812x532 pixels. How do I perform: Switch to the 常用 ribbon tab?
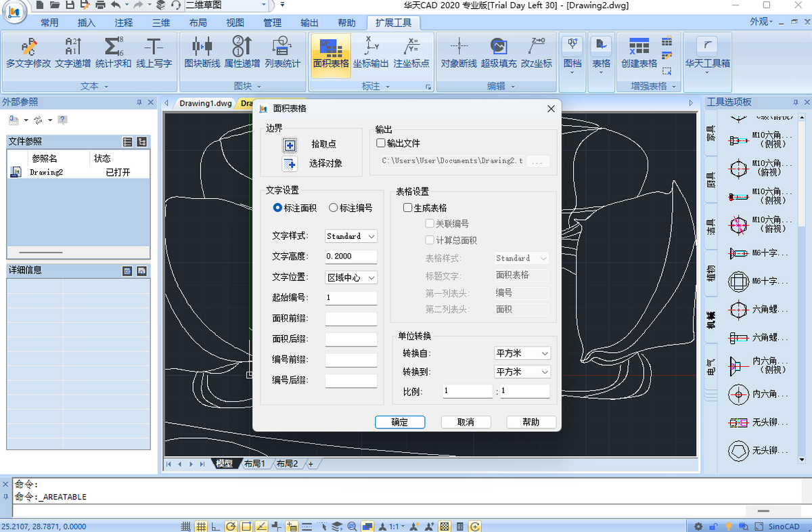coord(49,23)
